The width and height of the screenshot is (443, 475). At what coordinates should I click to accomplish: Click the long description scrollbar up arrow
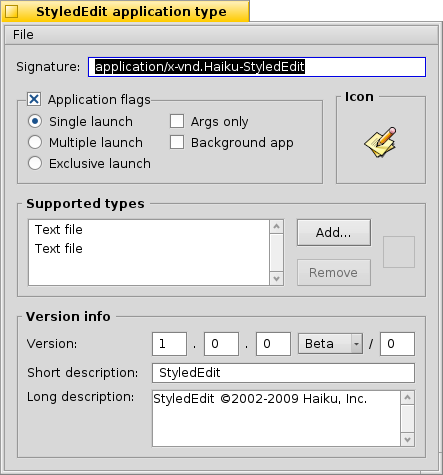[408, 397]
